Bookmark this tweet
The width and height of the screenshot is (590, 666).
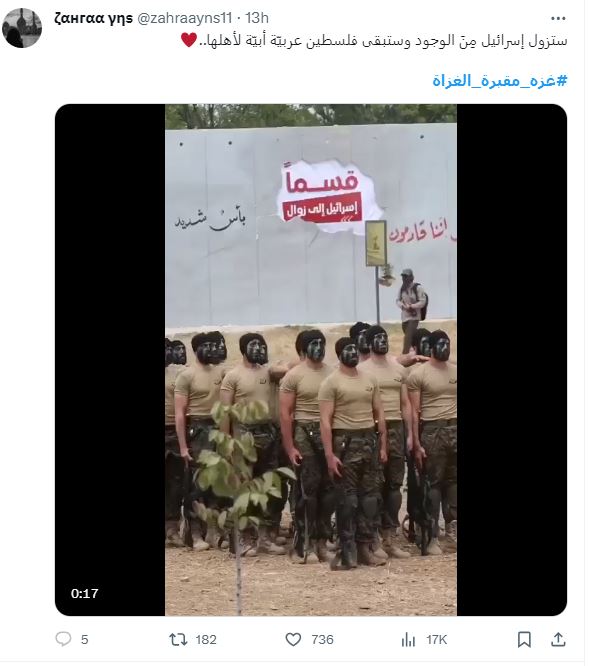tap(524, 639)
